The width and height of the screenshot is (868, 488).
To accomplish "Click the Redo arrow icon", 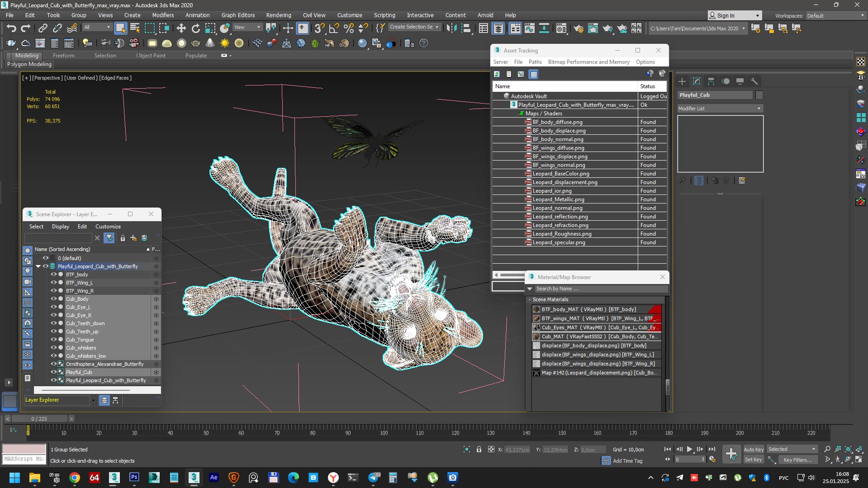I will pos(26,28).
